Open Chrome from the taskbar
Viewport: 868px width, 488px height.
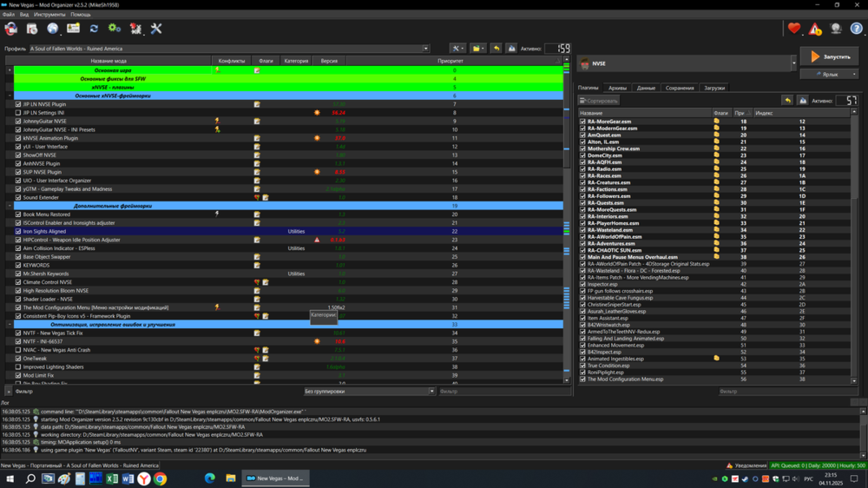pos(161,478)
